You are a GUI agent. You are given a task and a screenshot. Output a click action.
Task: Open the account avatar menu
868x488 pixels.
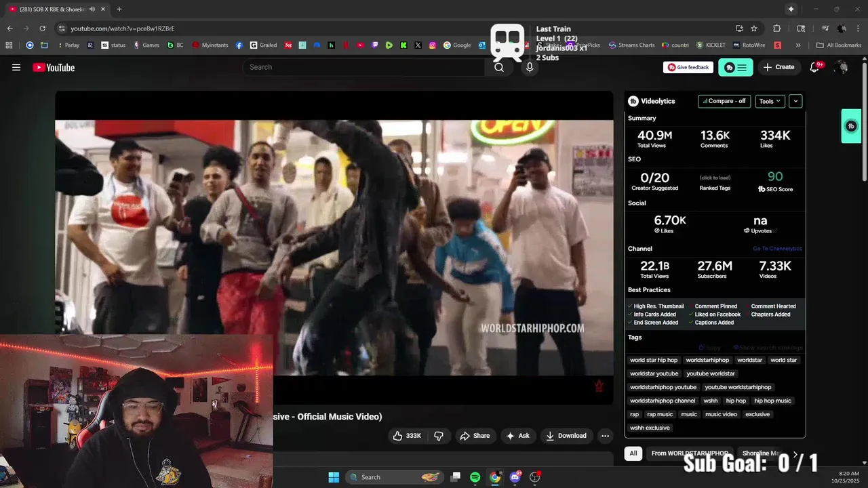tap(842, 67)
